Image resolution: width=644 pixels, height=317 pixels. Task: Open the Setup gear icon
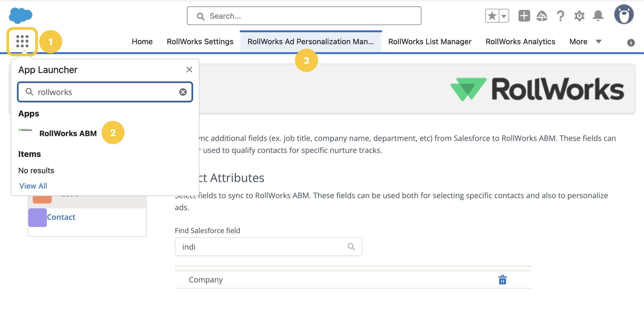[x=579, y=16]
